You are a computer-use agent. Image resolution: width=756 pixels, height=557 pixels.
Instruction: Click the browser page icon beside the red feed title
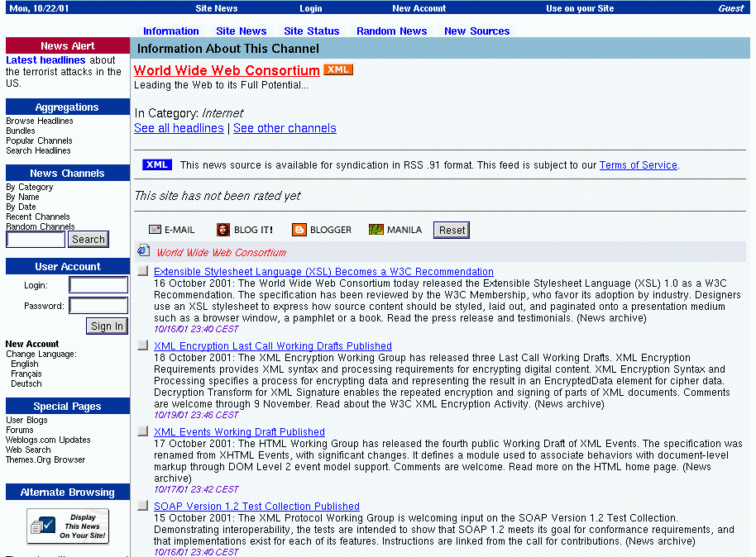tap(143, 251)
